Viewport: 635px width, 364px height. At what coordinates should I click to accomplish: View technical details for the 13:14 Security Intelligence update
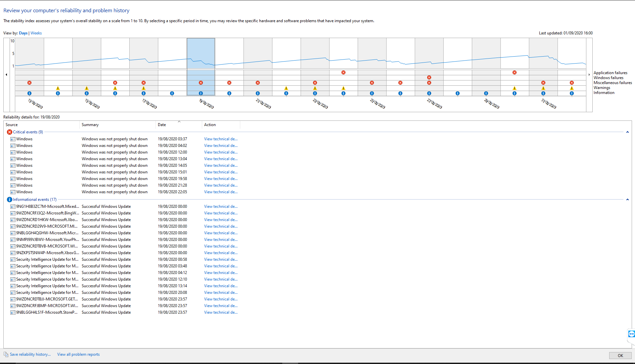coord(221,286)
